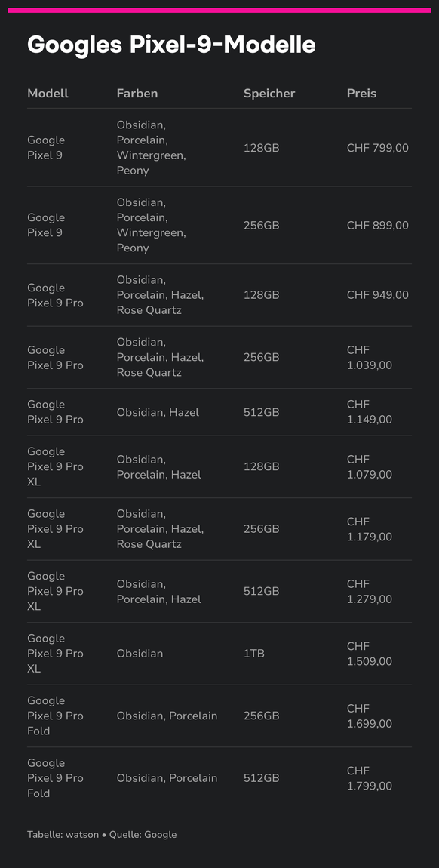Select the CHF 799,00 price cell
The height and width of the screenshot is (868, 439).
coord(378,148)
